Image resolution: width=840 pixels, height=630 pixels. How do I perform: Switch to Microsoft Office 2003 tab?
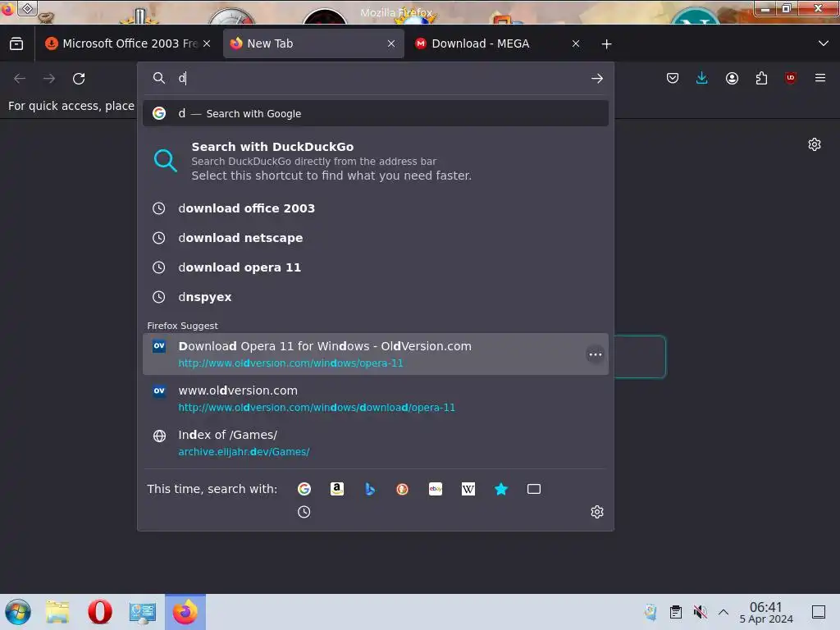[x=128, y=43]
